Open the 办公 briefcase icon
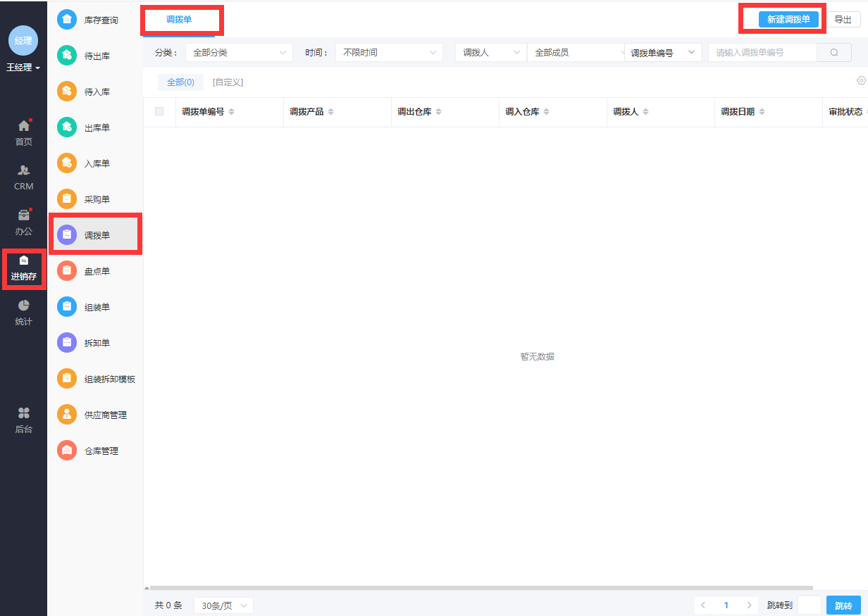This screenshot has width=868, height=616. point(24,215)
